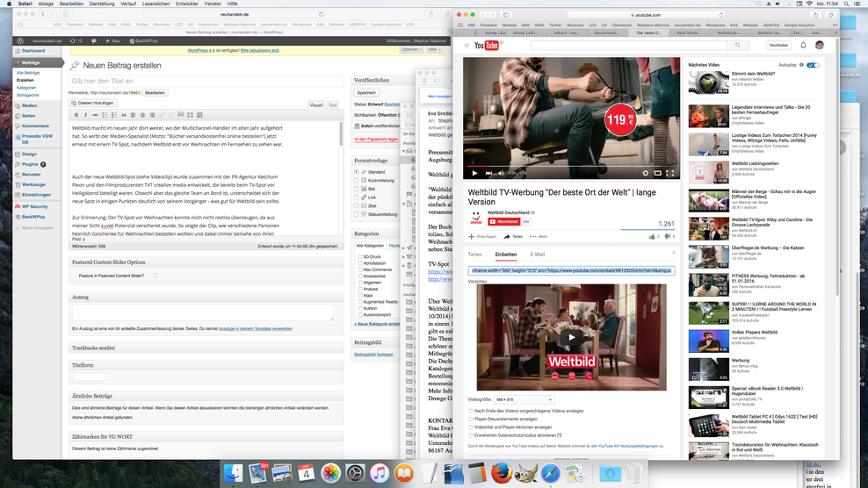The image size is (868, 488).
Task: Switch to the Einbetten tab on YouTube
Action: click(x=506, y=255)
